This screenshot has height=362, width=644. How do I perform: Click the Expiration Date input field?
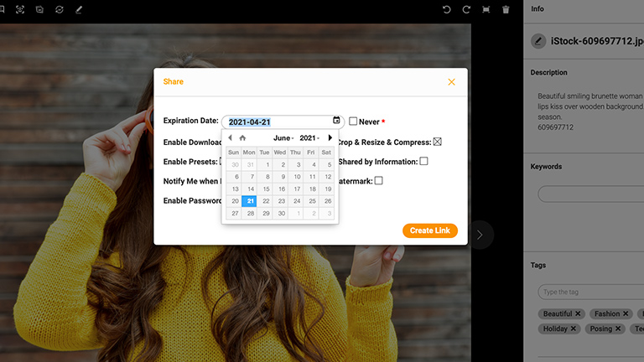tap(283, 122)
